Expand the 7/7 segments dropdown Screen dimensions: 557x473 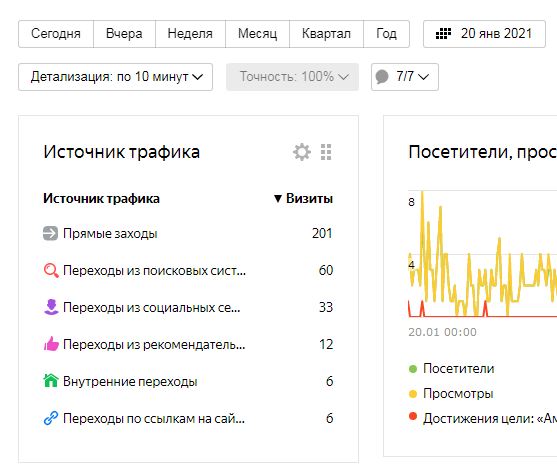tap(405, 77)
